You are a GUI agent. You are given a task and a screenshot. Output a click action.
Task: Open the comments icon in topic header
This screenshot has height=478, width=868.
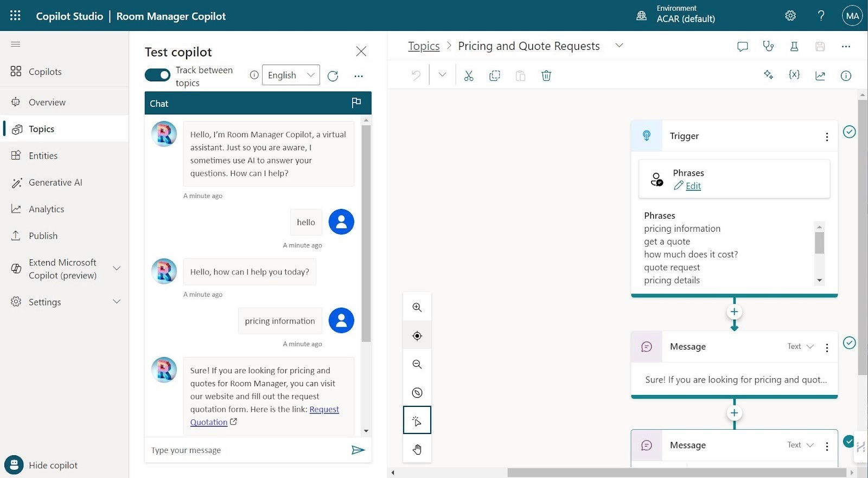(x=742, y=47)
